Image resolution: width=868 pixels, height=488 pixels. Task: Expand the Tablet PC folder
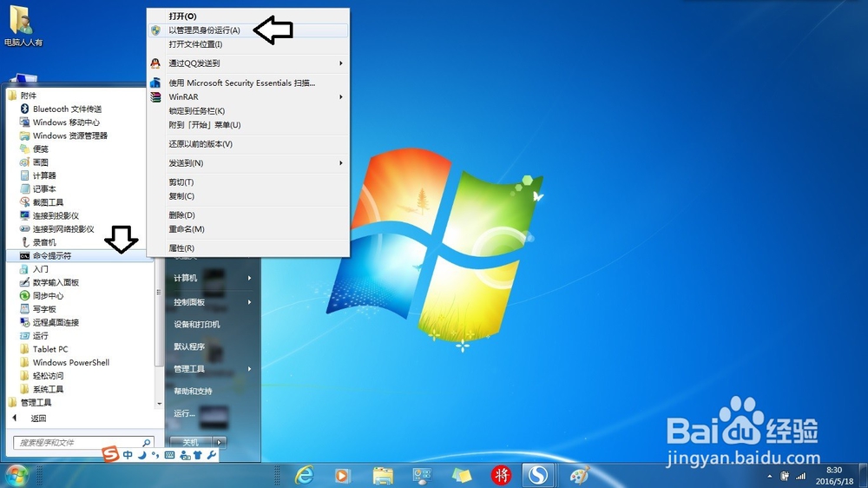[44, 349]
